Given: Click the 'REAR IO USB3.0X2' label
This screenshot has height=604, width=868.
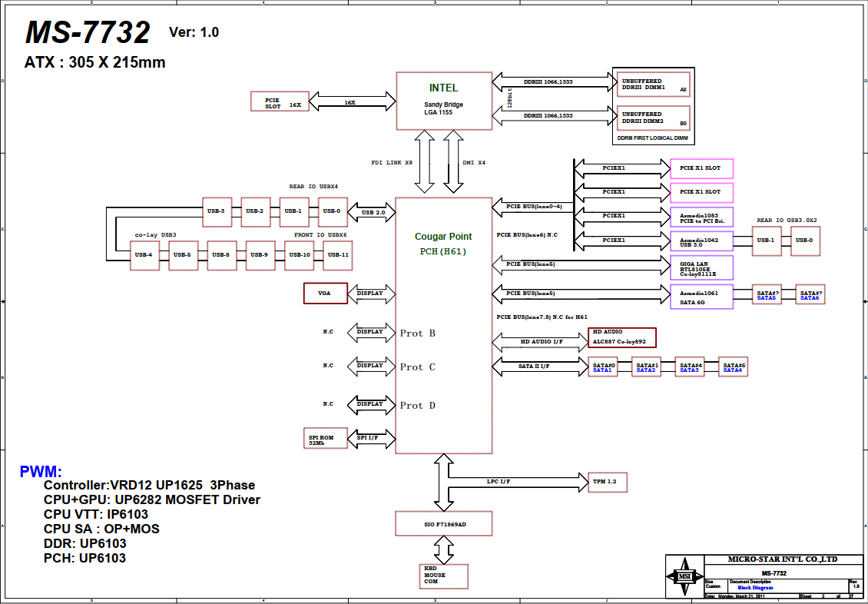Looking at the screenshot, I should coord(787,220).
